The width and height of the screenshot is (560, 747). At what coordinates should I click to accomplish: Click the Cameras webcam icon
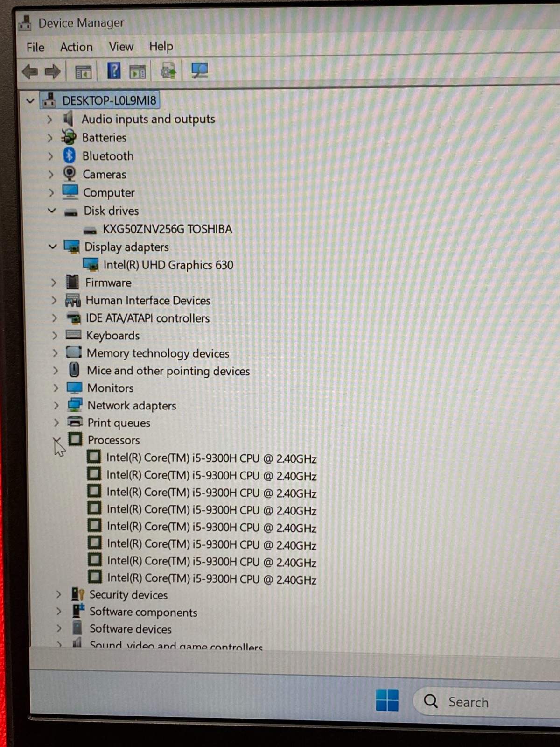(70, 174)
